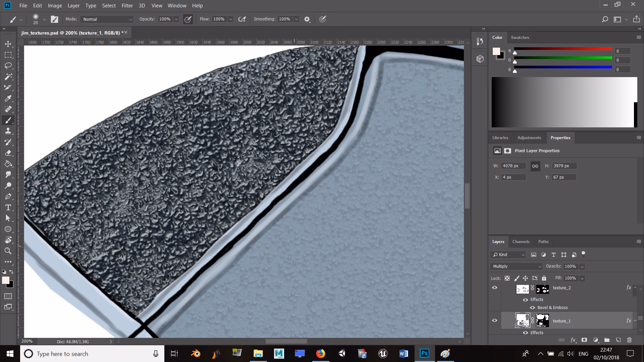Select the Eraser tool

click(x=8, y=153)
